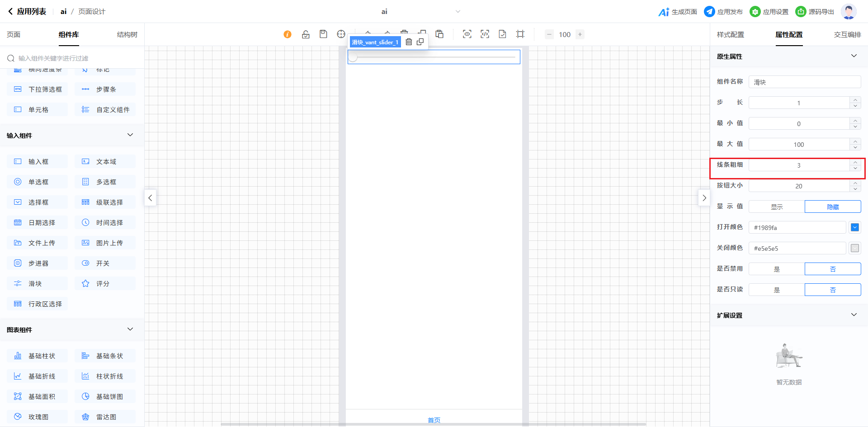Viewport: 868px width, 427px height.
Task: Duplicate slider using copy icon beside trash
Action: [x=420, y=42]
